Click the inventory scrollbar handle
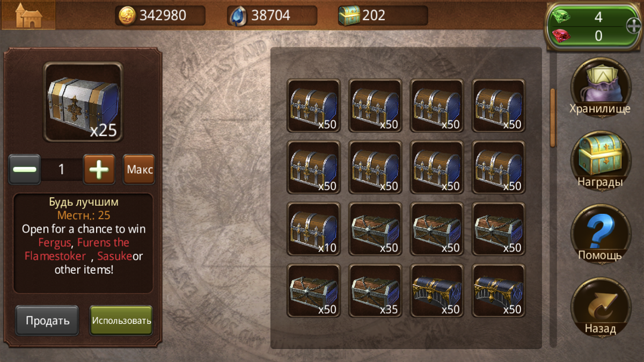The image size is (644, 362). (x=553, y=117)
